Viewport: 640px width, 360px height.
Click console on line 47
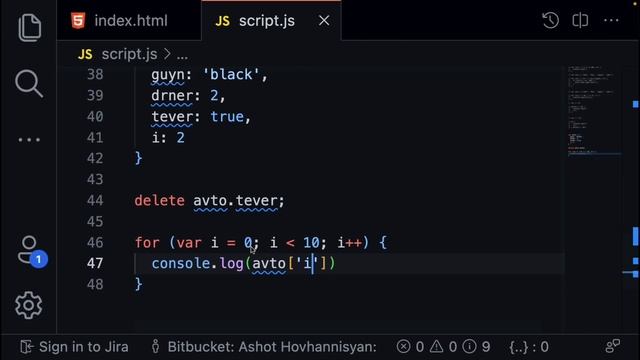pos(181,263)
